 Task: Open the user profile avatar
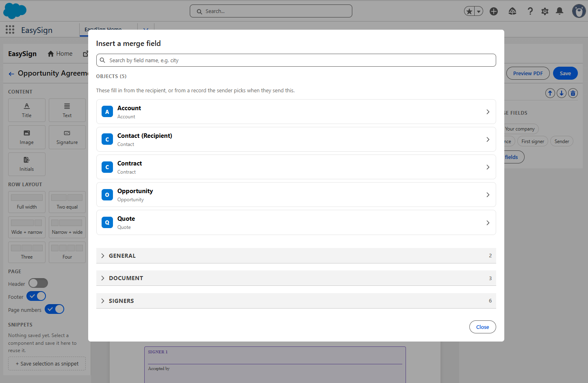579,11
